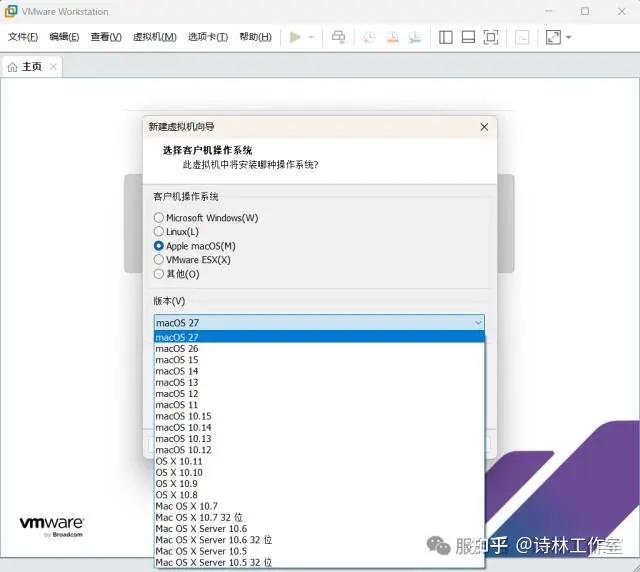
Task: Click the revert to snapshot icon
Action: click(392, 37)
